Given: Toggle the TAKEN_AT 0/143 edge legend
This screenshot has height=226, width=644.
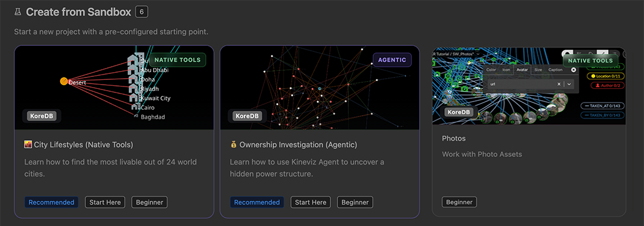Looking at the screenshot, I should pos(602,106).
